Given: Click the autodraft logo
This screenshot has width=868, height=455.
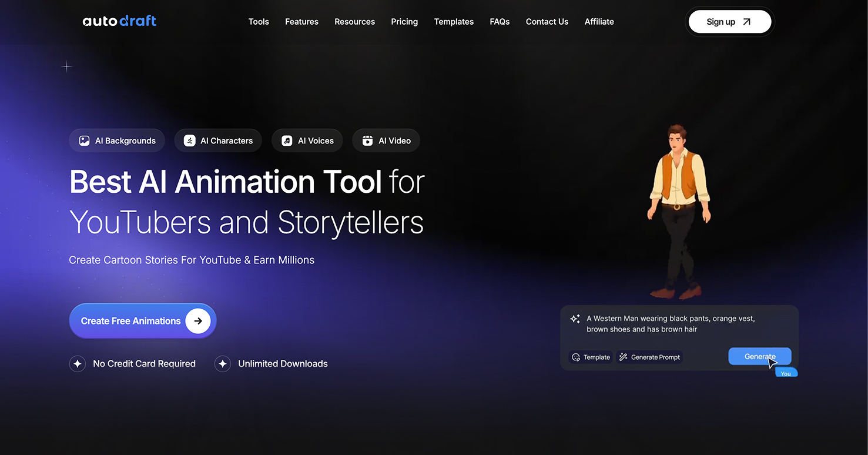Looking at the screenshot, I should click(119, 21).
